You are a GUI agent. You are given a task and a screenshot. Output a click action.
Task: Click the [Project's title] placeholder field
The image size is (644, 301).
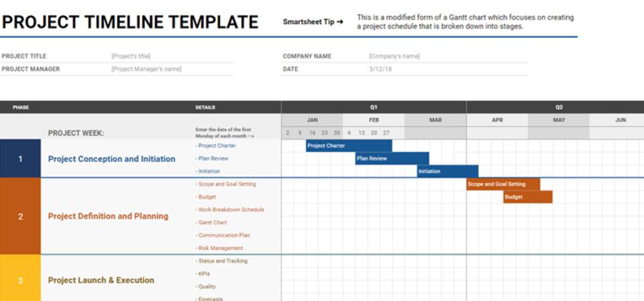tap(130, 56)
